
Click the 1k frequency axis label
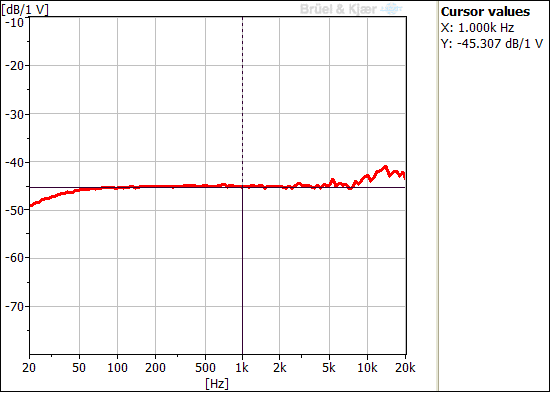(242, 368)
